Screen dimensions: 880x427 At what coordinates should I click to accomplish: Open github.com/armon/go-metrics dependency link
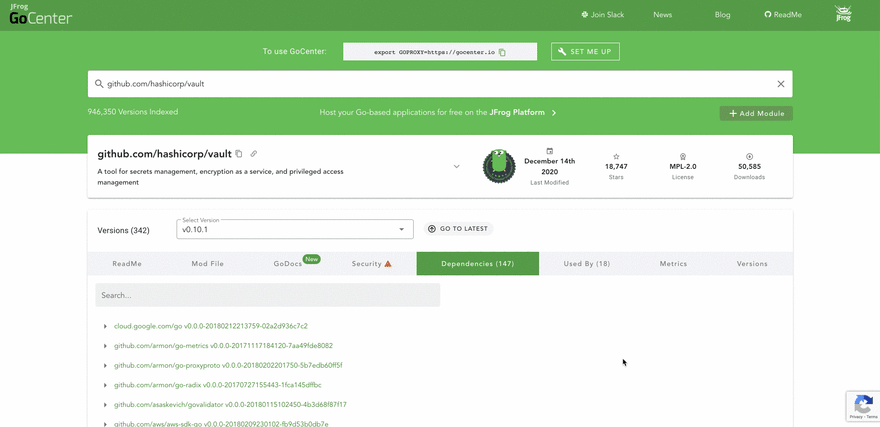click(223, 346)
